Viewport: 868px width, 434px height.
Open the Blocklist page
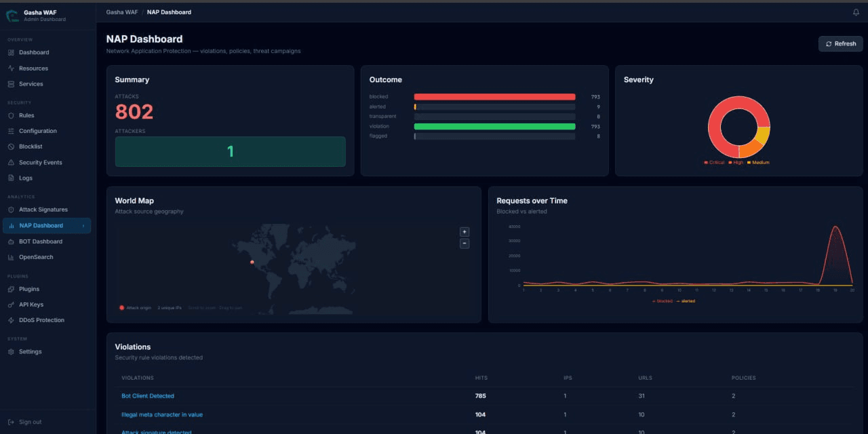click(x=30, y=146)
